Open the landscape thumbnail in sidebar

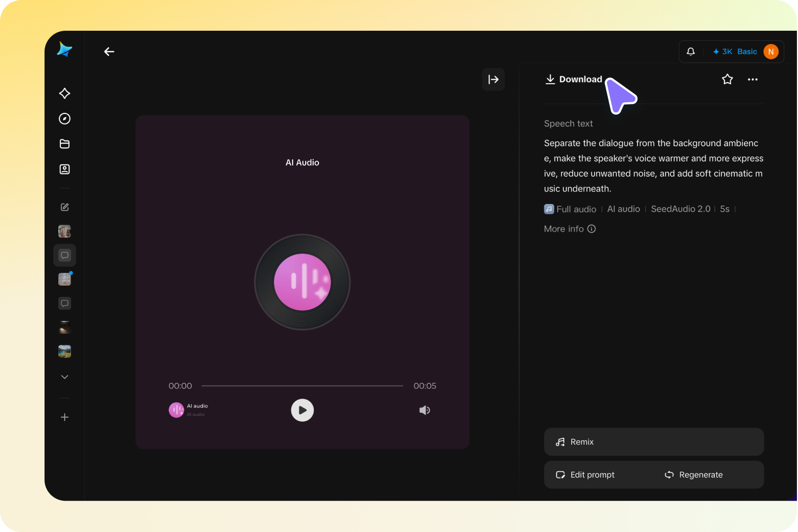pos(65,351)
